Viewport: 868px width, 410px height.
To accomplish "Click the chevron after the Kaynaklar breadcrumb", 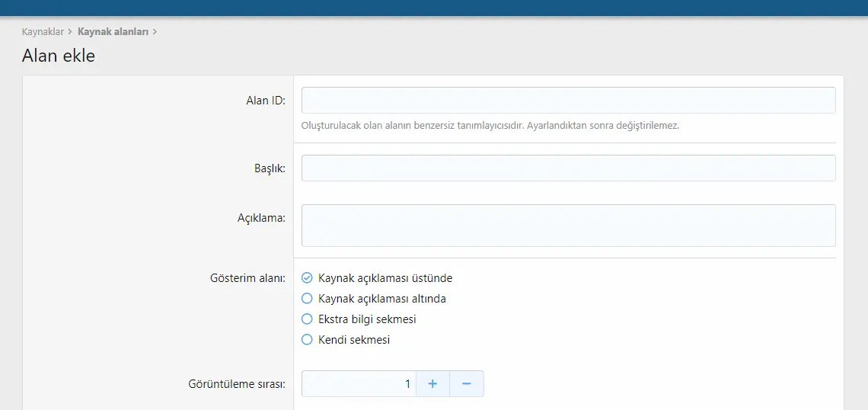I will [x=70, y=31].
